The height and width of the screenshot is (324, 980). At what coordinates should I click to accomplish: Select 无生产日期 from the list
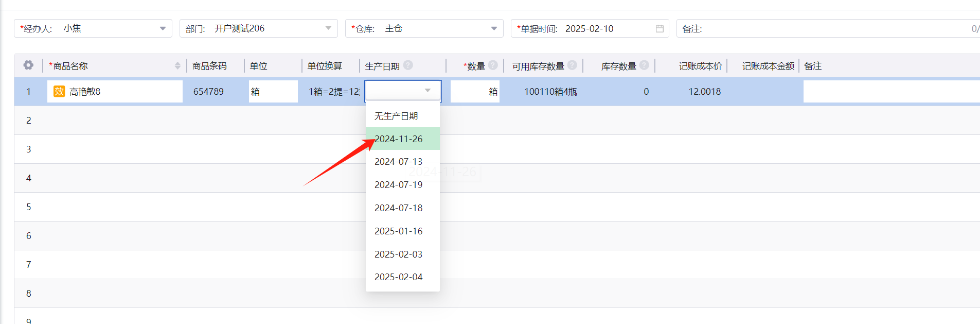pyautogui.click(x=396, y=116)
